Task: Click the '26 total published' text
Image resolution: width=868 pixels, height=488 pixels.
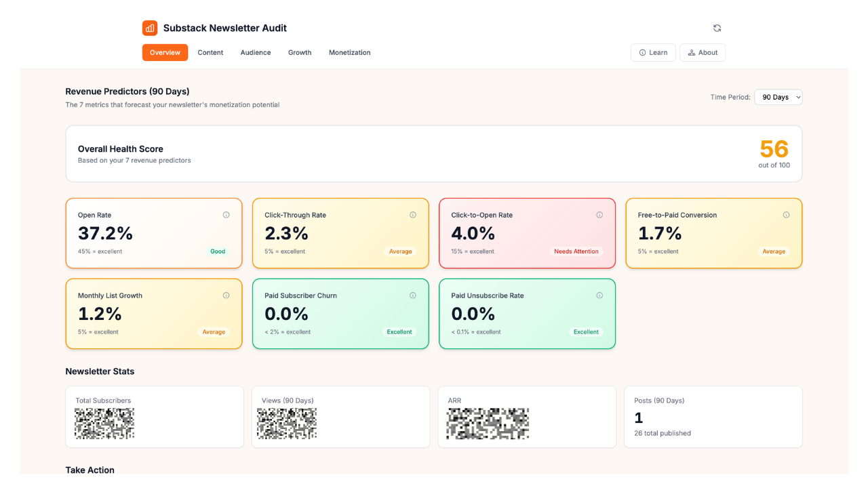Action: click(x=663, y=433)
